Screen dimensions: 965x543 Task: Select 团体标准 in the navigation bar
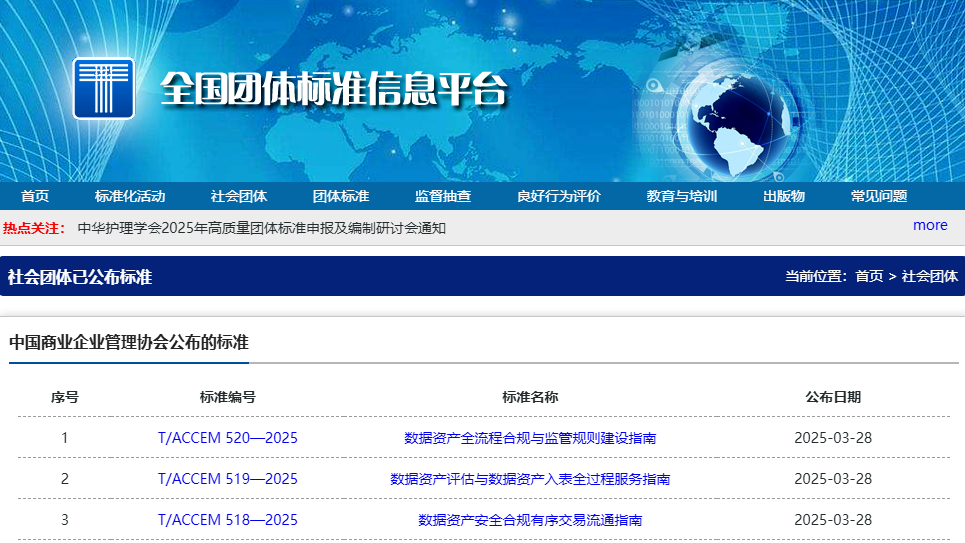click(x=341, y=196)
